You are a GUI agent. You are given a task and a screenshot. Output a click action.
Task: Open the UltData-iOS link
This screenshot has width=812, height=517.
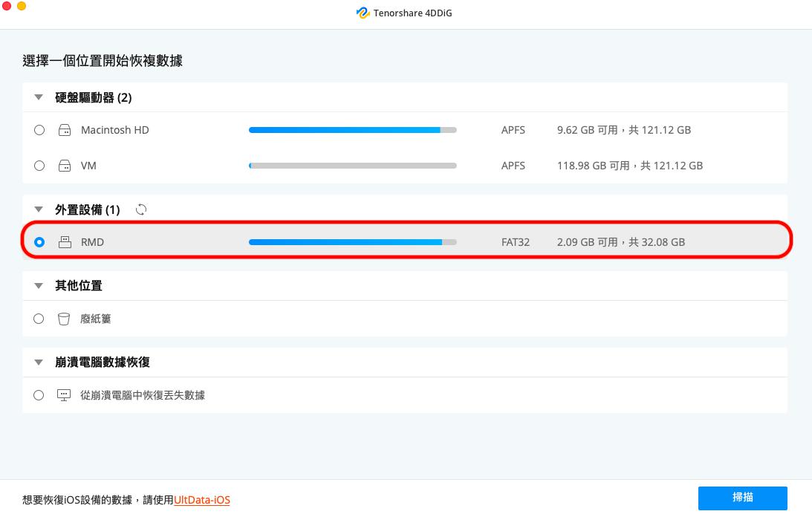point(202,500)
